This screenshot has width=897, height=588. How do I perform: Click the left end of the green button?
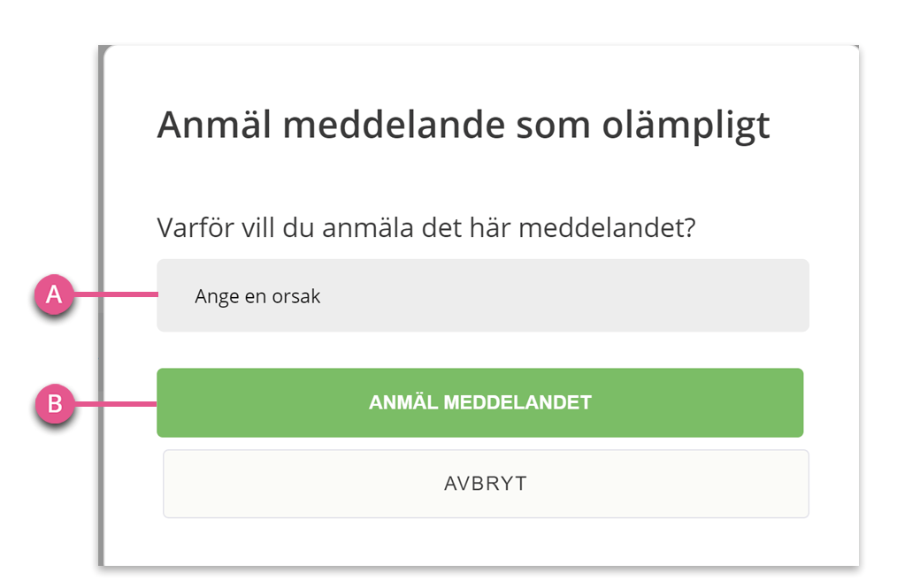188,402
